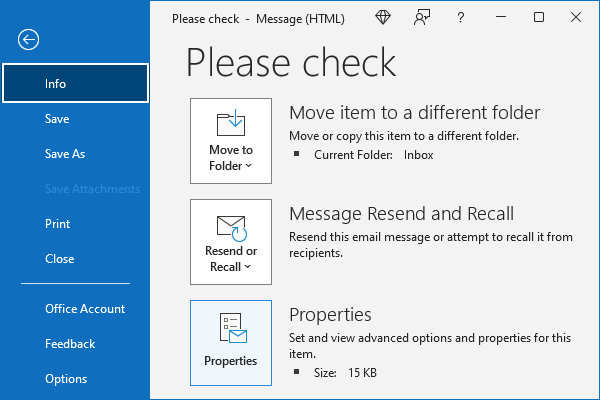
Task: Click the title bar text 'Please check - Message (HTML)'
Action: [258, 19]
